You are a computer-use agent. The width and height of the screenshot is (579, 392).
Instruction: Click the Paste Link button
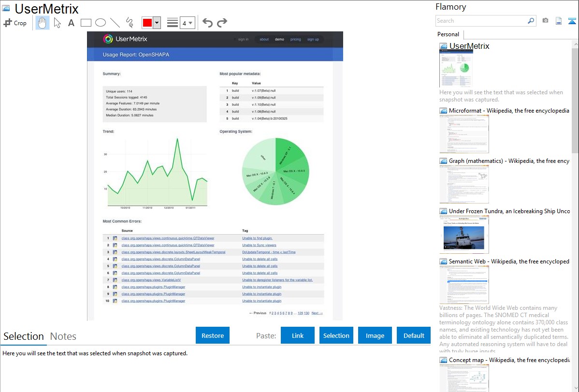pyautogui.click(x=298, y=335)
